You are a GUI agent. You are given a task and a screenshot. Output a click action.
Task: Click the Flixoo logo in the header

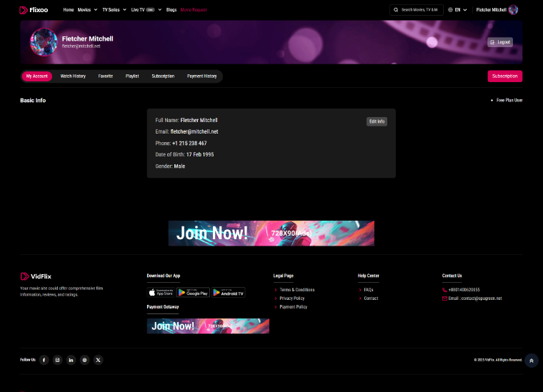34,10
